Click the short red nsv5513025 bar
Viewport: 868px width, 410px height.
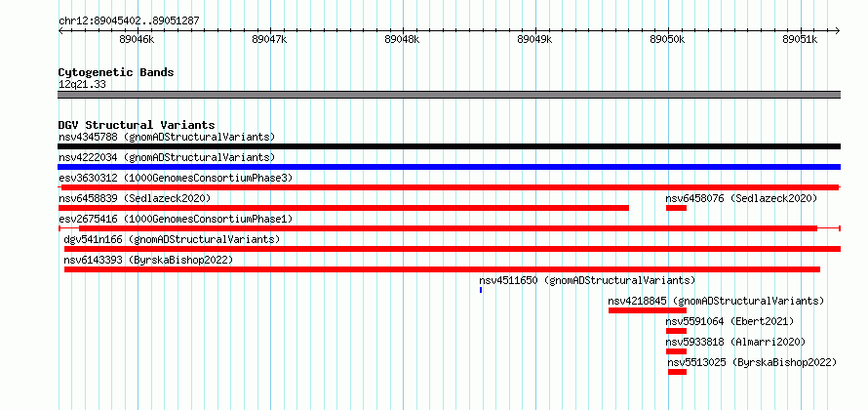[x=677, y=372]
